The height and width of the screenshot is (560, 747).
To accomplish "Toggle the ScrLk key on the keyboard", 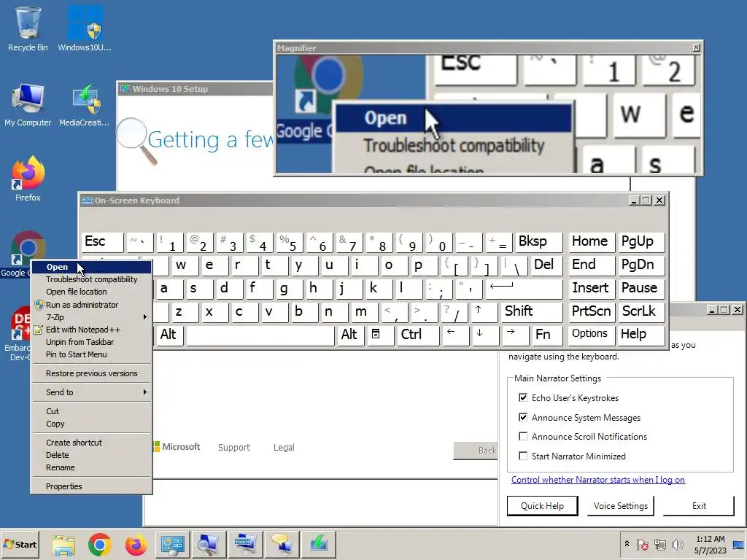I will tap(640, 311).
